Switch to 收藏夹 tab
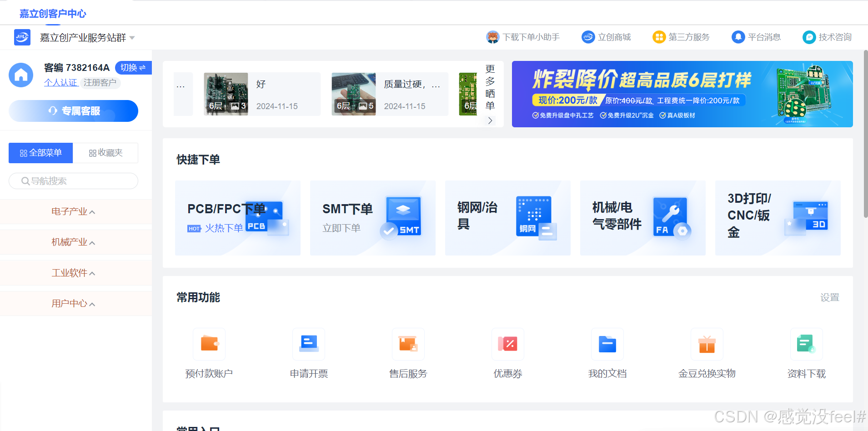This screenshot has width=868, height=431. pos(105,153)
